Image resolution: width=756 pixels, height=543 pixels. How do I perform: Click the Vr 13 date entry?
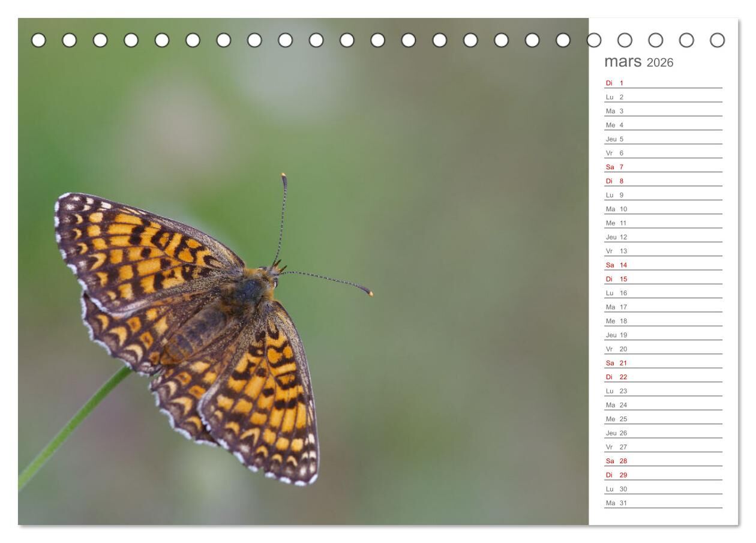point(663,251)
